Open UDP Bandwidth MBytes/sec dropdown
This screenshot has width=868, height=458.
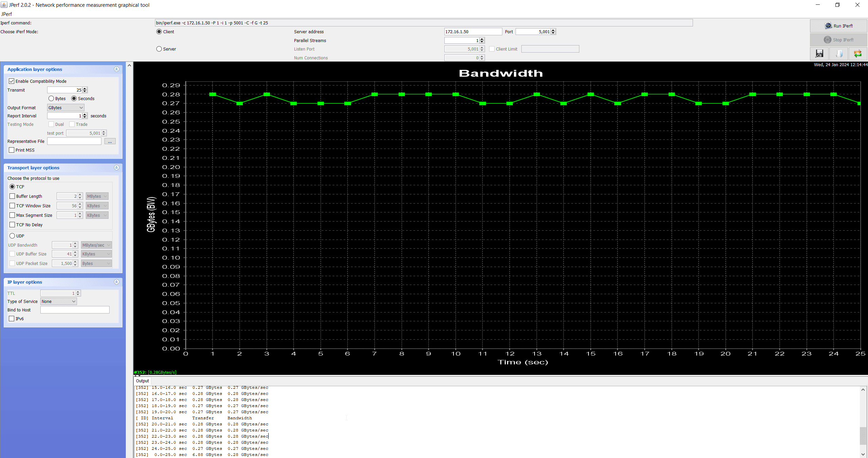[96, 245]
